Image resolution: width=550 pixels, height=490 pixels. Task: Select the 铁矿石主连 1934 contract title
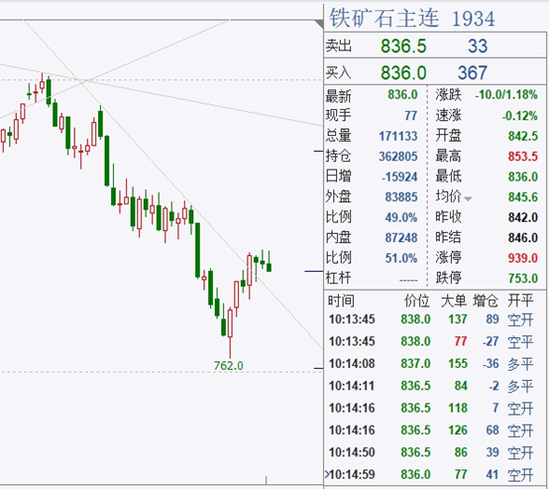(412, 18)
